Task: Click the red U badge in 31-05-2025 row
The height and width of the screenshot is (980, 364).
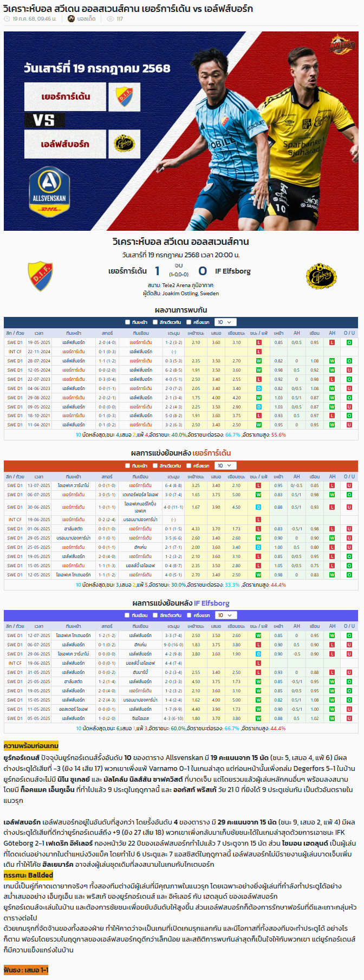Action: click(349, 672)
